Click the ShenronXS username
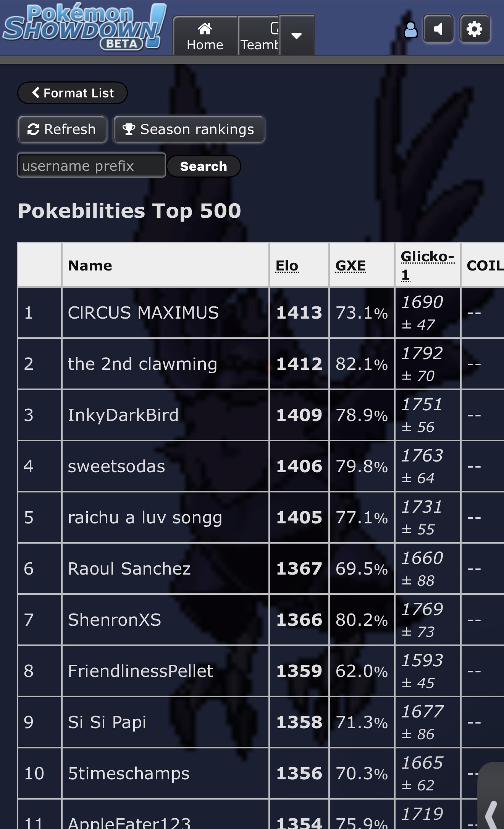 tap(115, 620)
